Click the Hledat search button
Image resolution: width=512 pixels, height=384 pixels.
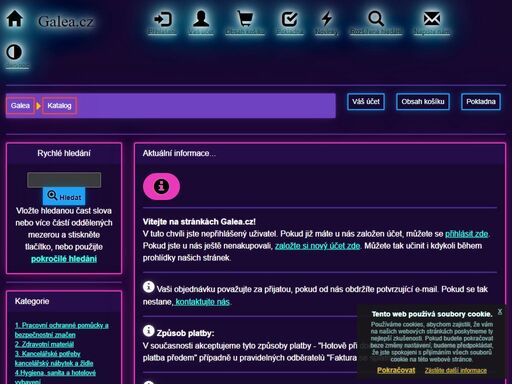(x=64, y=196)
